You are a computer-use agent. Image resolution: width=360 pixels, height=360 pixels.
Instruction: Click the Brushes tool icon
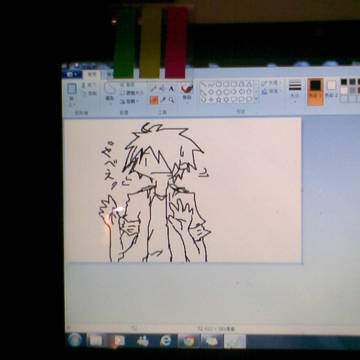(187, 88)
